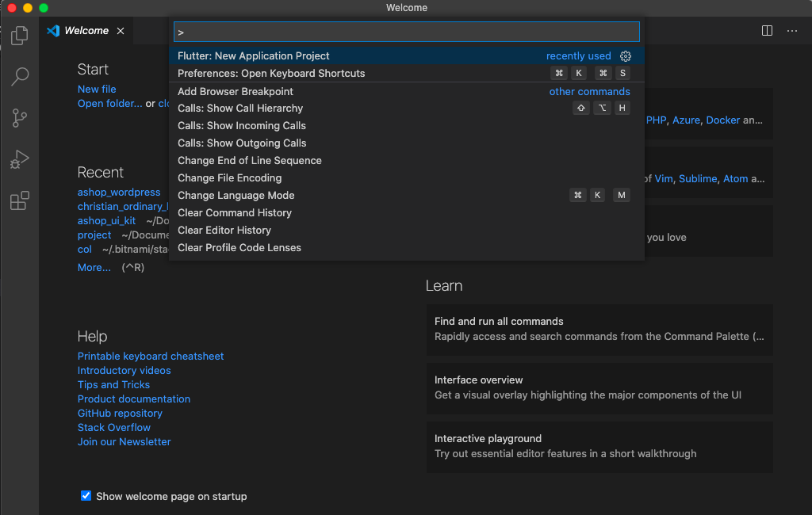Open Tips and Tricks link
The image size is (812, 515).
click(113, 384)
